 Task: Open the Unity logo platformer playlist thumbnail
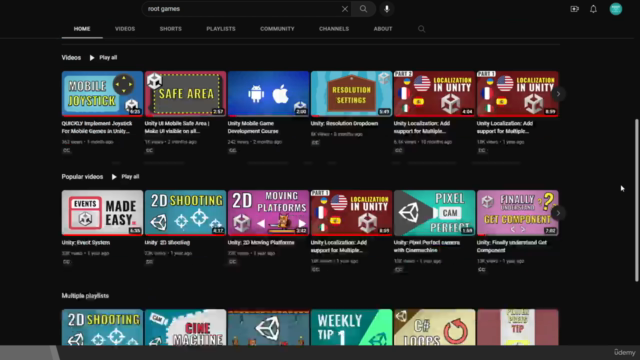tap(269, 327)
